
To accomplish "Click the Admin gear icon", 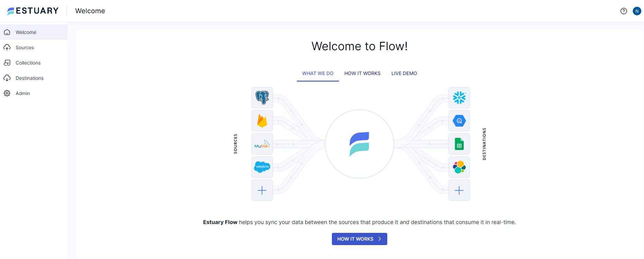I will pyautogui.click(x=7, y=93).
